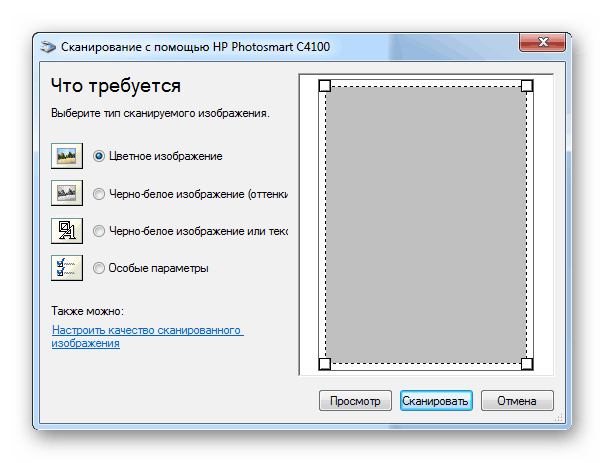Click inside the gray scan preview area
The height and width of the screenshot is (463, 605).
[x=425, y=225]
